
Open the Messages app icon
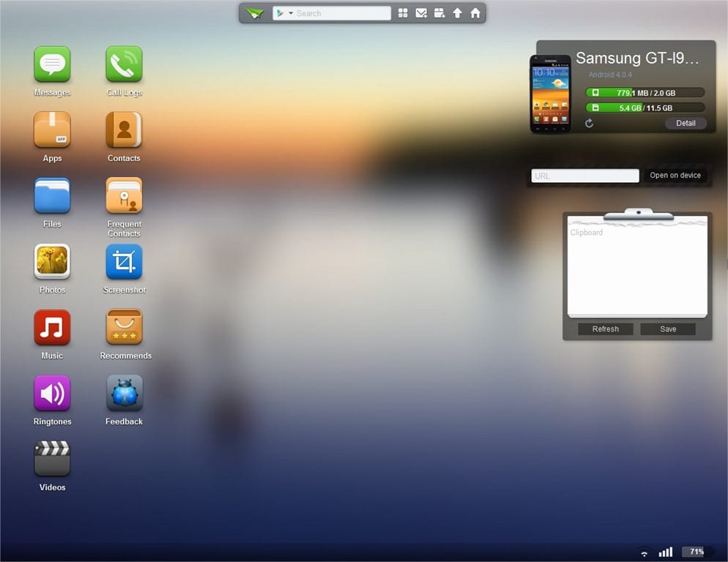[x=52, y=64]
